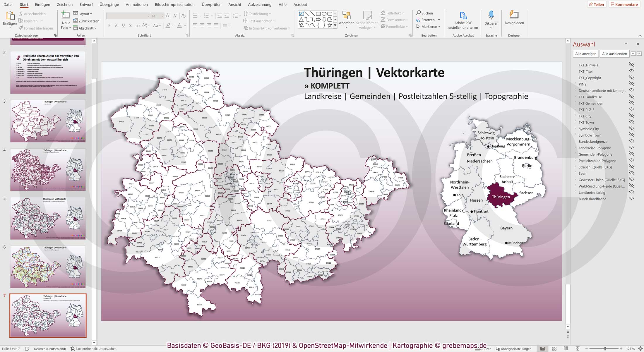This screenshot has height=352, width=644.
Task: Show the TXT_Hinweis layer via its eye icon
Action: (x=631, y=65)
